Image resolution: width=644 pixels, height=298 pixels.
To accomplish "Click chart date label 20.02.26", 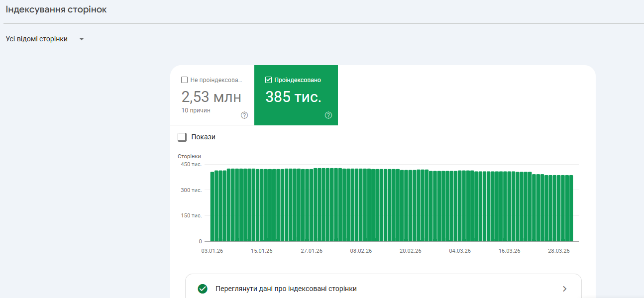I will coord(411,251).
